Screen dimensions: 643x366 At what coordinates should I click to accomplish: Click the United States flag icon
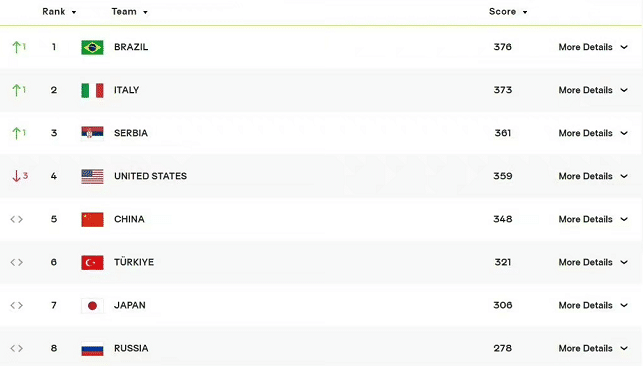(x=92, y=177)
